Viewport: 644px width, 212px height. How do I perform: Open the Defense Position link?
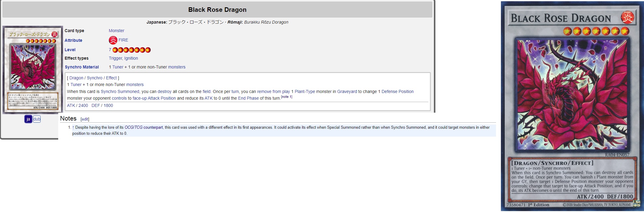[x=397, y=91]
